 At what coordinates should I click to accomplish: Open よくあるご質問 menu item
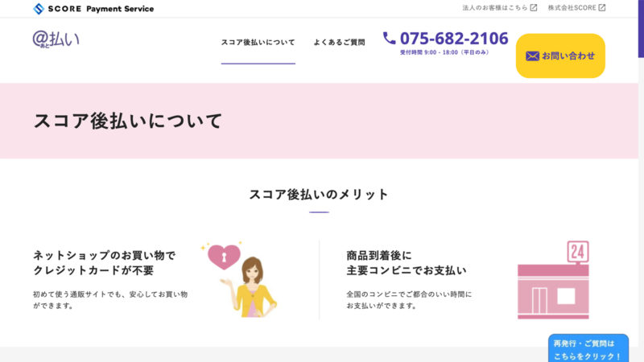tap(339, 43)
